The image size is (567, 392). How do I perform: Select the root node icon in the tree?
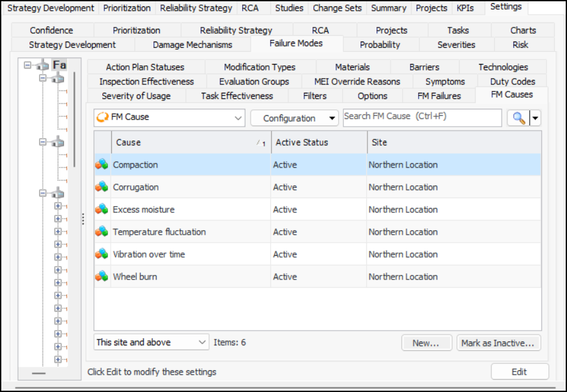click(42, 65)
